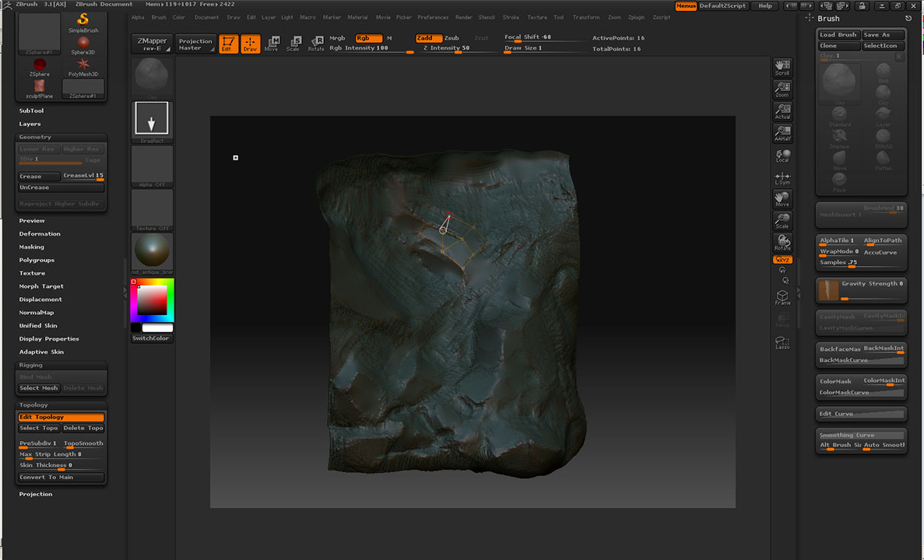The width and height of the screenshot is (924, 560).
Task: Open the Preferences menu
Action: pyautogui.click(x=433, y=17)
